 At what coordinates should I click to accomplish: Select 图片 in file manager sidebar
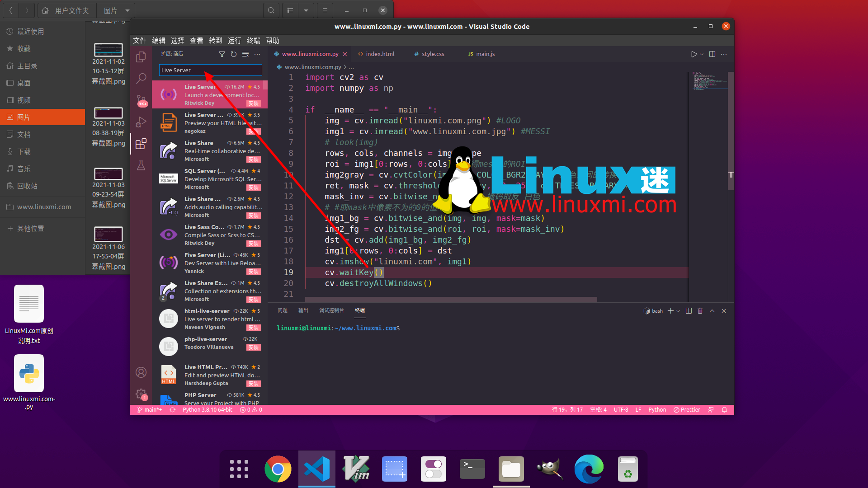coord(42,117)
